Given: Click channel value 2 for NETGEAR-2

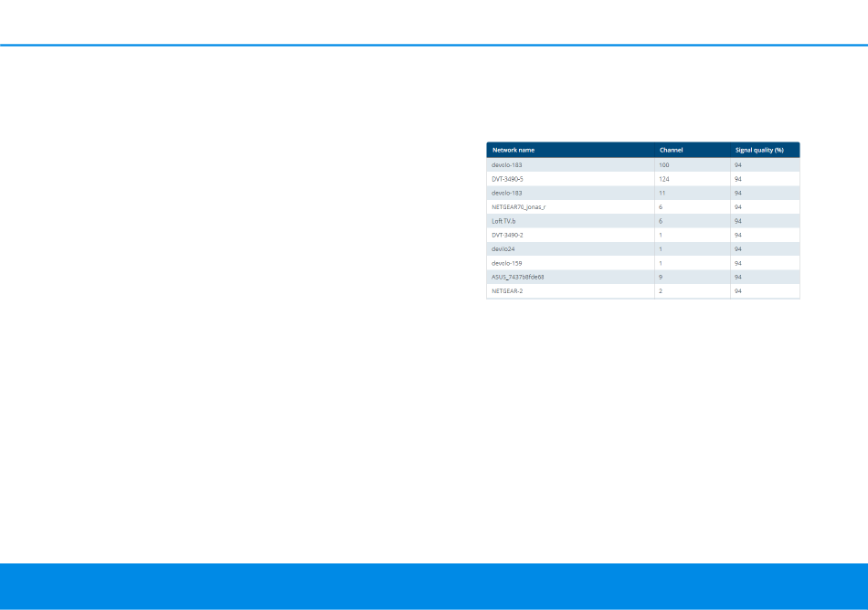Looking at the screenshot, I should pos(661,290).
